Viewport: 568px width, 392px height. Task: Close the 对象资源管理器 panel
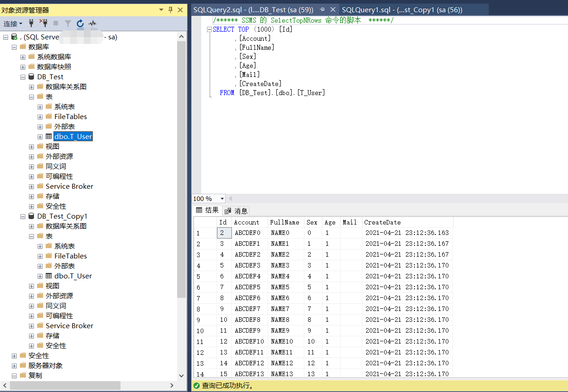click(x=180, y=10)
